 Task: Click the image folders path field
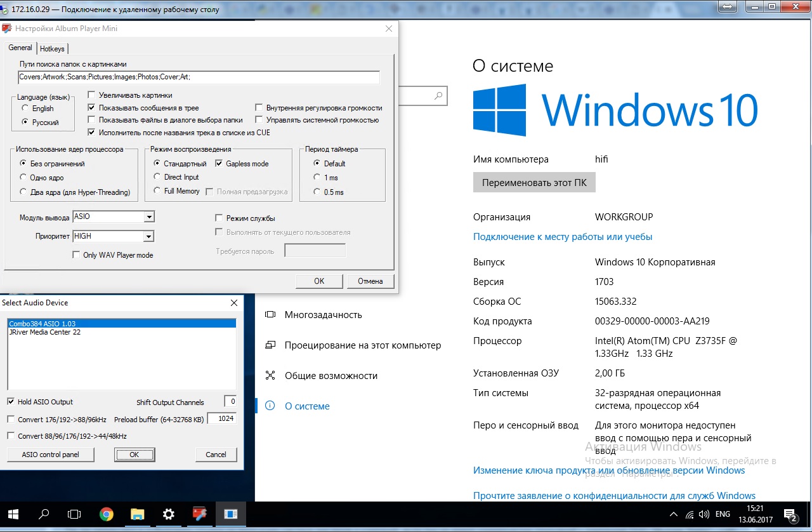[199, 77]
